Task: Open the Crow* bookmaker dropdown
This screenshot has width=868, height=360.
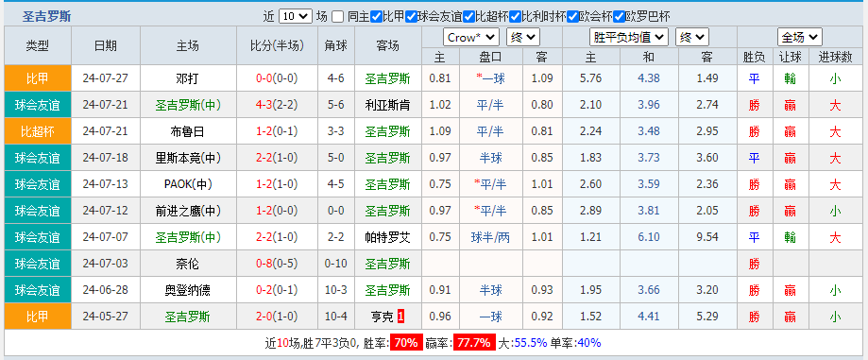Action: point(471,38)
